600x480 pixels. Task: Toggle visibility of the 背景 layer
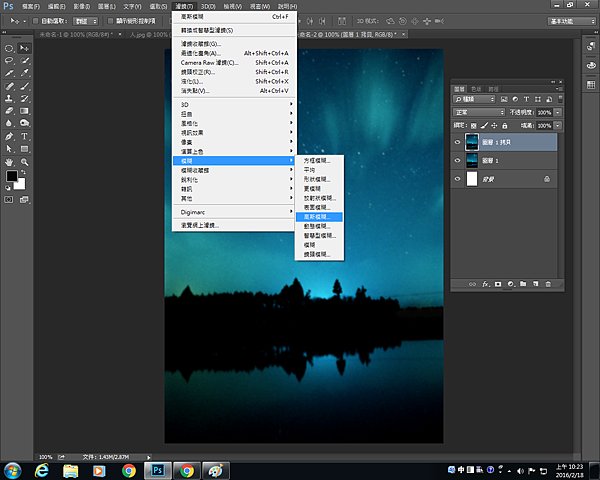458,178
